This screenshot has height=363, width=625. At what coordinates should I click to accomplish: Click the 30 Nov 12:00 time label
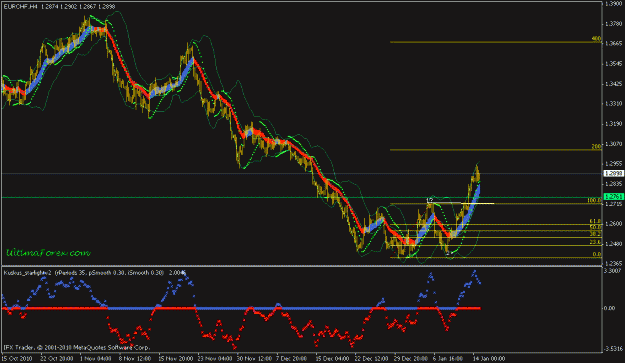(x=254, y=358)
